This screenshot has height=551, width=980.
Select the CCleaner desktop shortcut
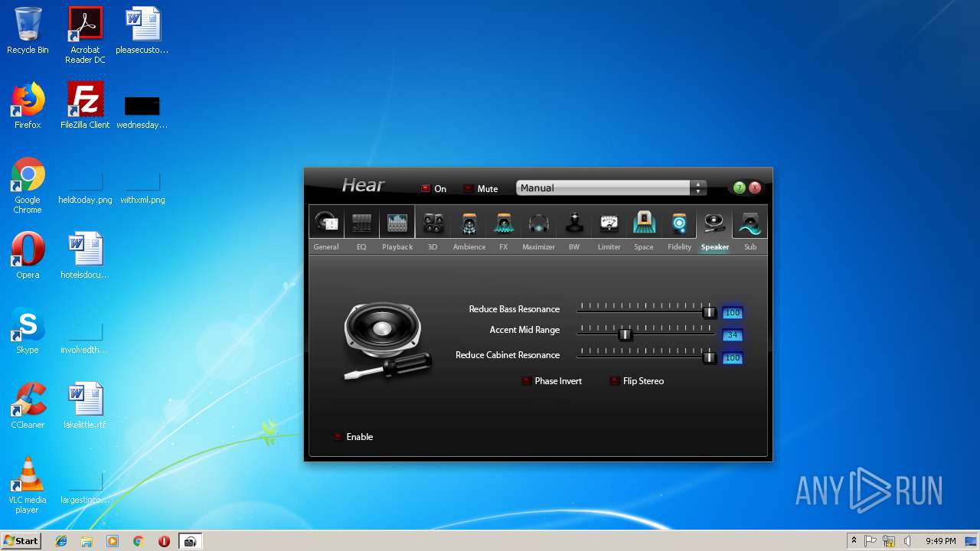pyautogui.click(x=28, y=406)
